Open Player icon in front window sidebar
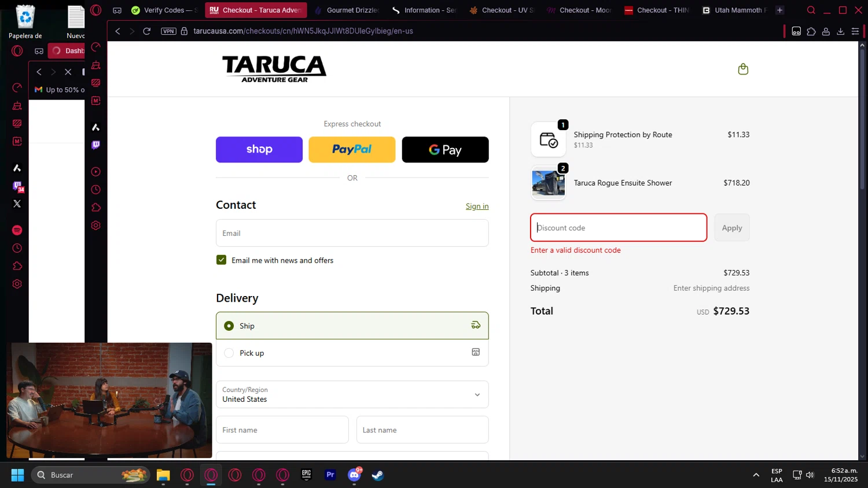 pos(96,172)
